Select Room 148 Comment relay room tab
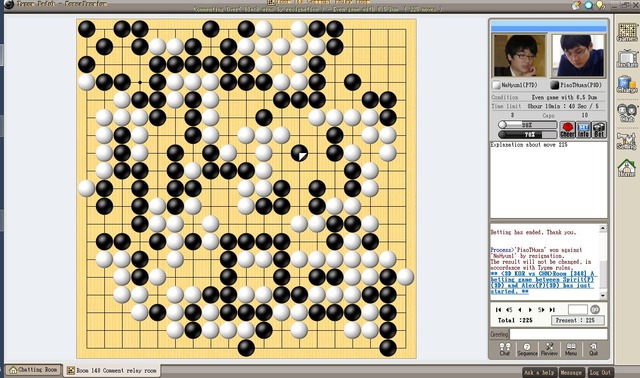This screenshot has height=378, width=640. (112, 371)
